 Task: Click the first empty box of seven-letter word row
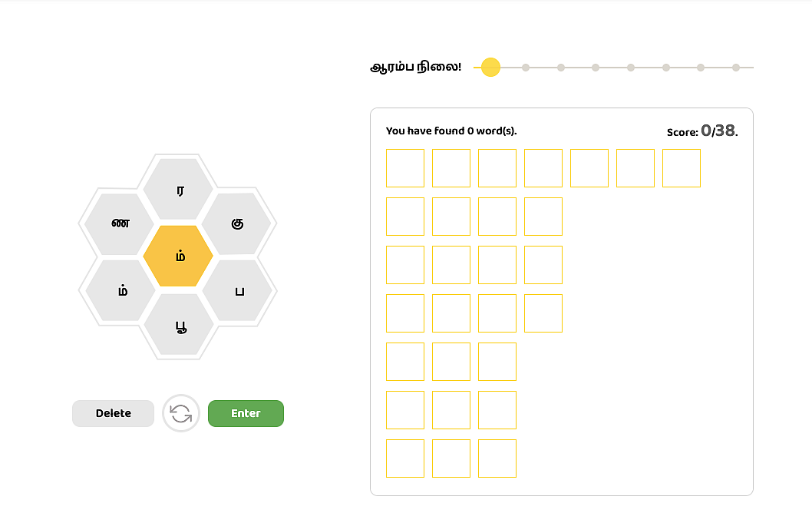pyautogui.click(x=405, y=168)
